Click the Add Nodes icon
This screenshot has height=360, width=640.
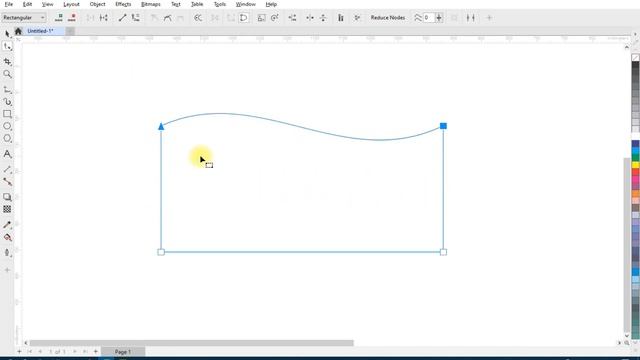click(x=59, y=18)
